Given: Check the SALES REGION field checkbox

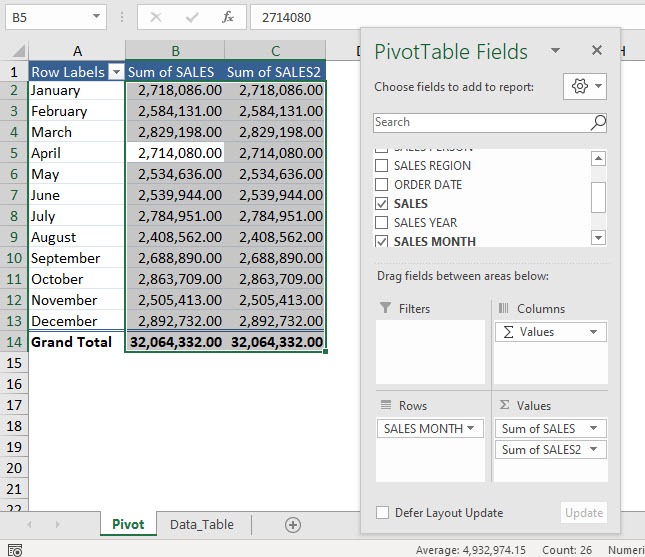Looking at the screenshot, I should 382,165.
